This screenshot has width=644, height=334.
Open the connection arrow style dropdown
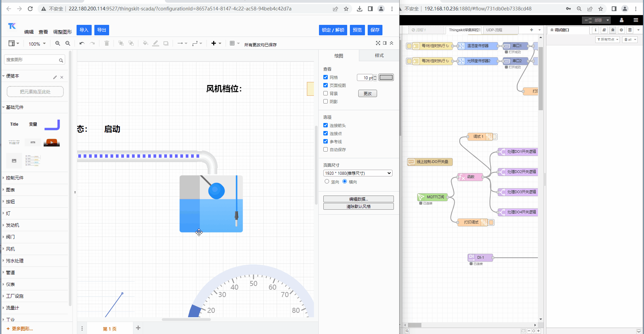point(182,43)
